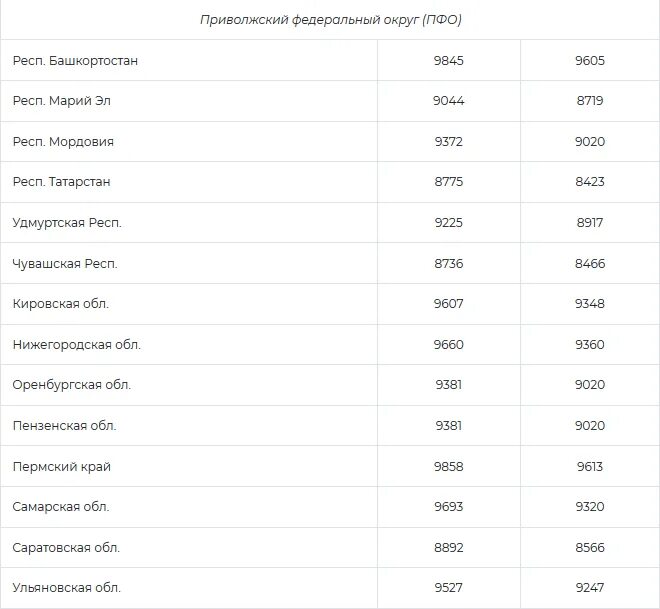This screenshot has width=660, height=609.
Task: Select value 8566 in Саратовская row
Action: pos(590,547)
